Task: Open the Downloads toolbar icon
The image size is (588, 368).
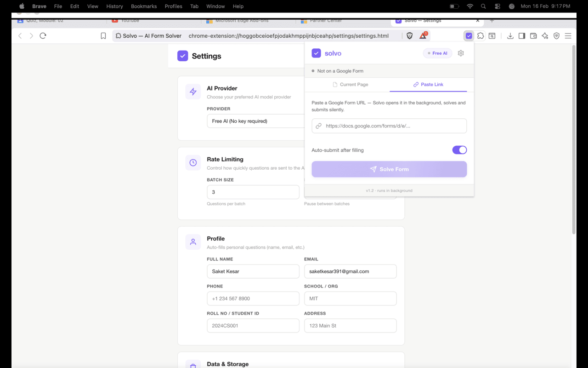Action: point(510,36)
